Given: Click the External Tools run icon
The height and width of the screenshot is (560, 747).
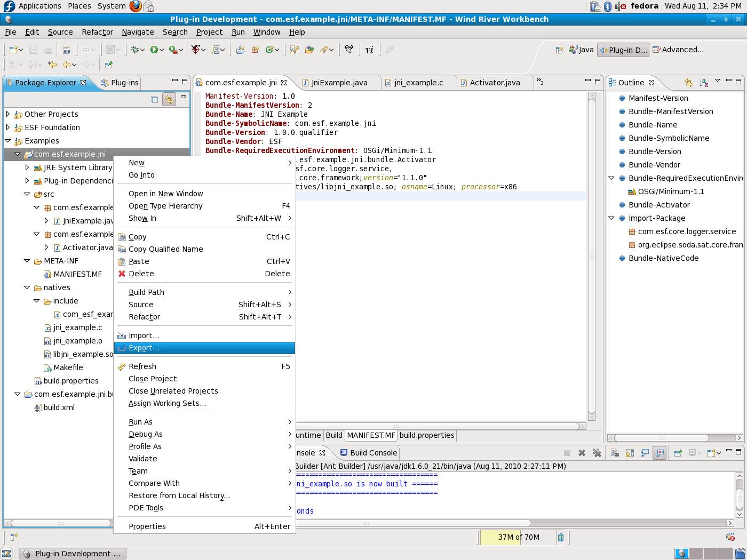Looking at the screenshot, I should 173,50.
